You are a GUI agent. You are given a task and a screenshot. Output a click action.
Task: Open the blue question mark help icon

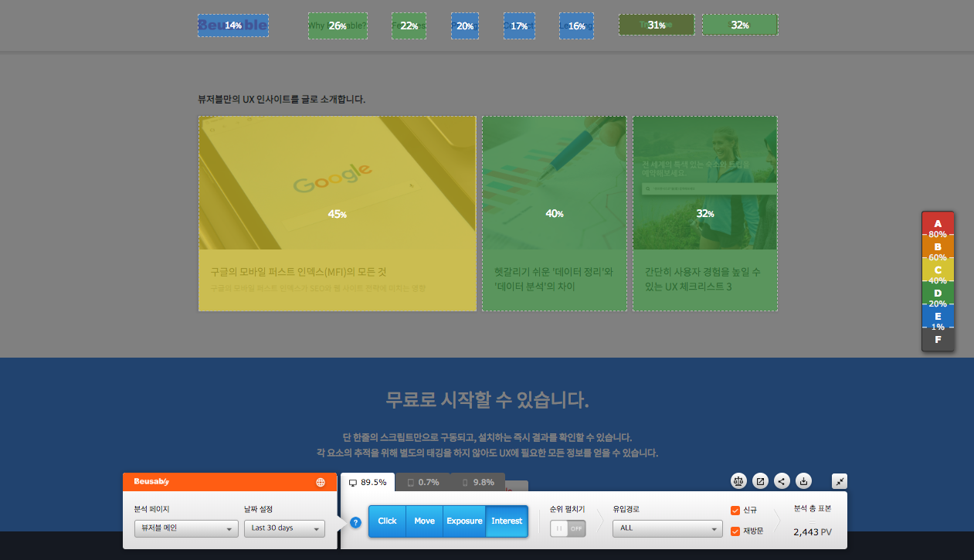(x=355, y=521)
